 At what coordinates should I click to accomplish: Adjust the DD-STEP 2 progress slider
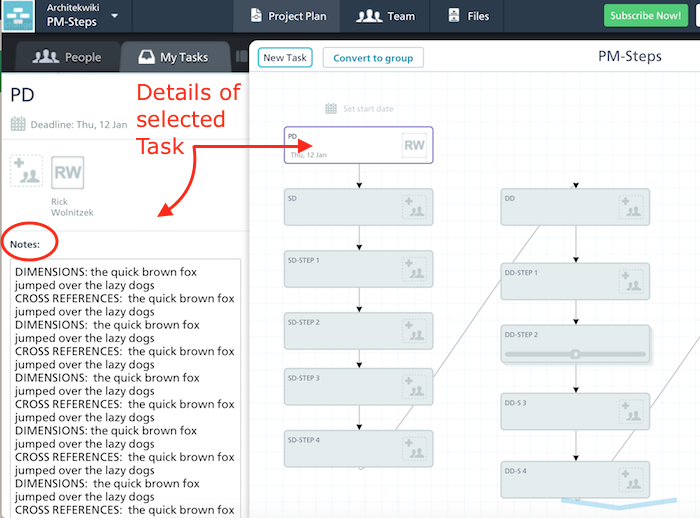(575, 354)
